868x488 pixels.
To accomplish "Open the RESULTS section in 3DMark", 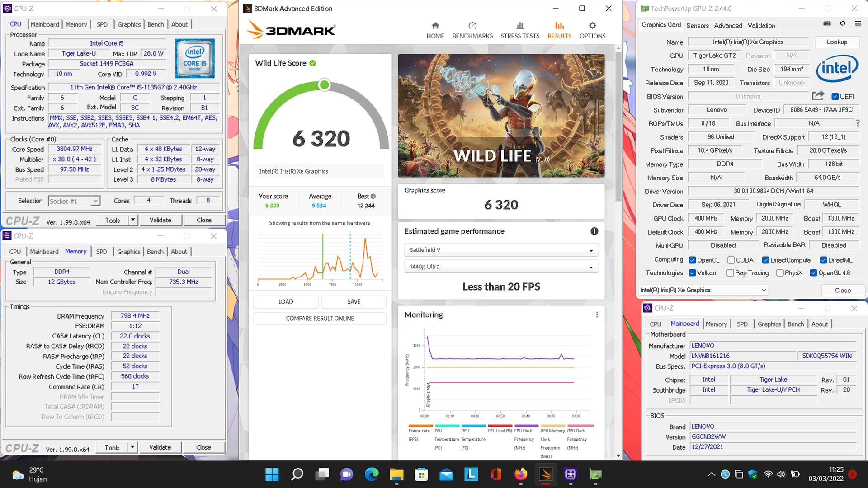I will click(x=560, y=30).
